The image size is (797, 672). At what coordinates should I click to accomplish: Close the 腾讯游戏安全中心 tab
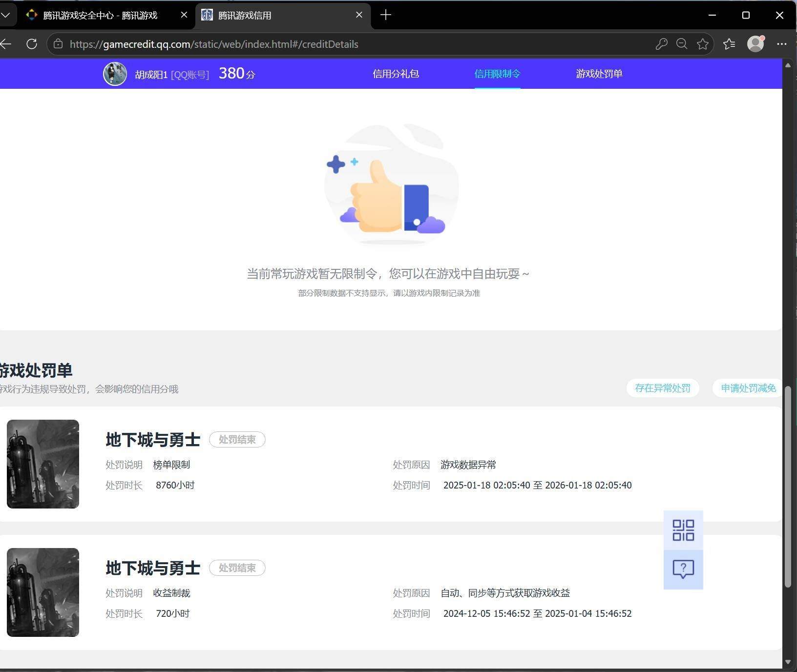tap(184, 15)
